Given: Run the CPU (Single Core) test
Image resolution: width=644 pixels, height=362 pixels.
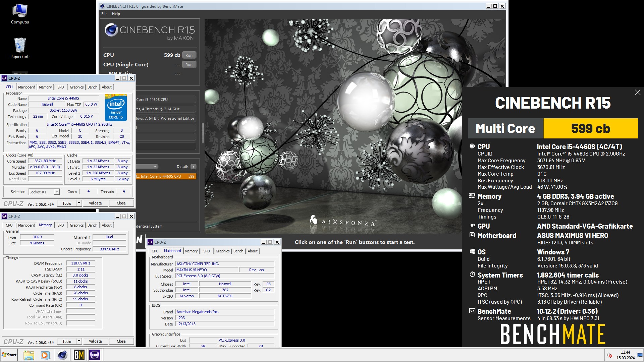Looking at the screenshot, I should point(189,65).
